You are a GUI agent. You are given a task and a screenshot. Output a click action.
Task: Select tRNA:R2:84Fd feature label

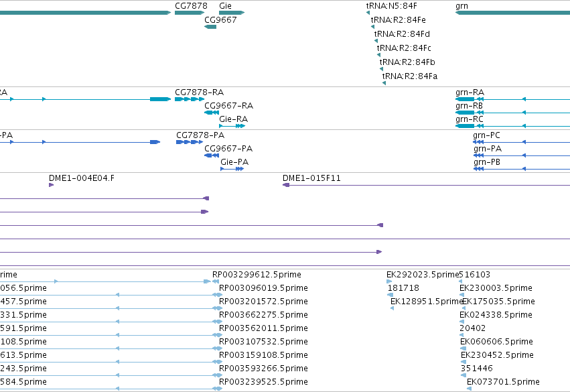[402, 34]
